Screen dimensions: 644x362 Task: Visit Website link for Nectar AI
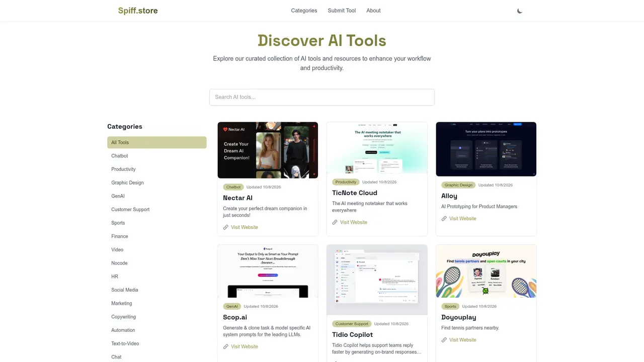(245, 227)
